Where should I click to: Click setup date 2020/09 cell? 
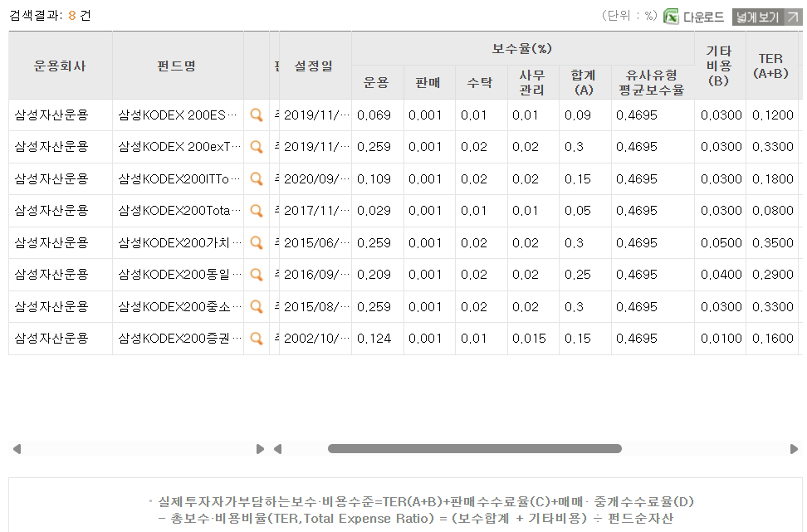(316, 179)
